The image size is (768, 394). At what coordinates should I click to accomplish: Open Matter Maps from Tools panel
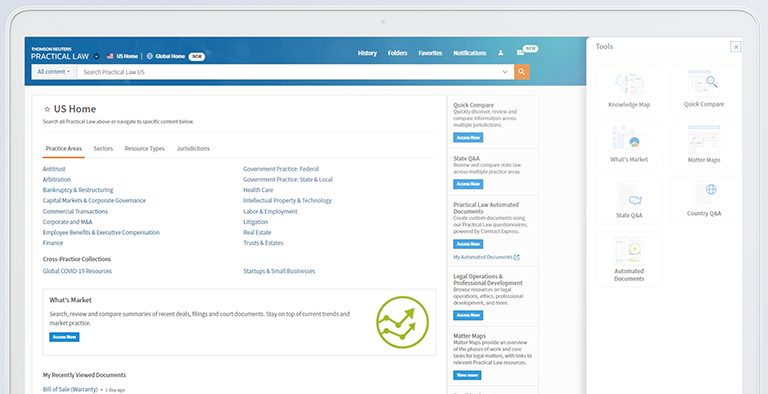[703, 145]
